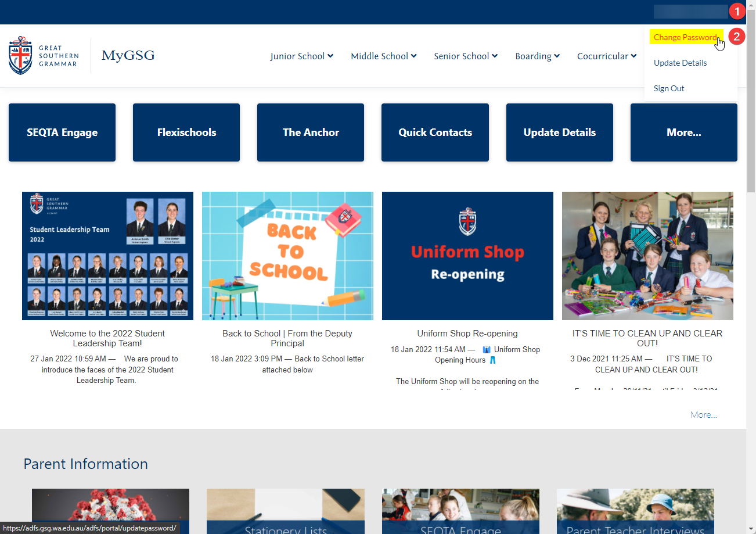This screenshot has width=756, height=534.
Task: Expand the Junior School dropdown
Action: (301, 56)
